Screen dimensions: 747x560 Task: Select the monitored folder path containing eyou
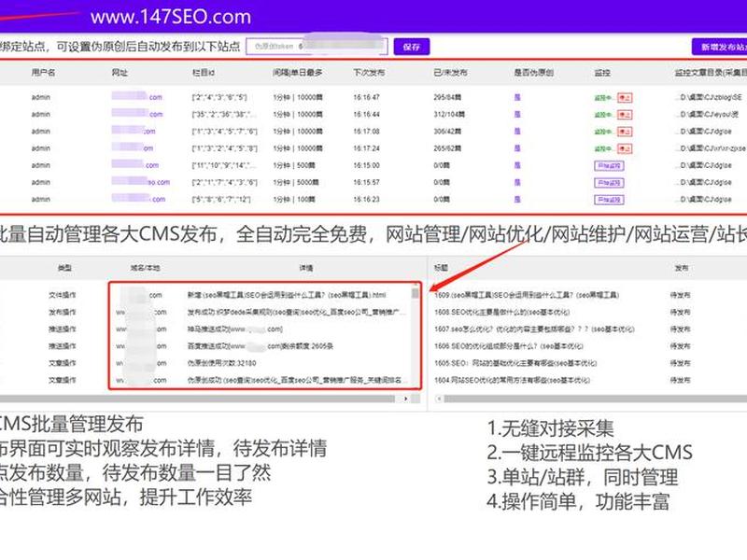click(x=707, y=114)
